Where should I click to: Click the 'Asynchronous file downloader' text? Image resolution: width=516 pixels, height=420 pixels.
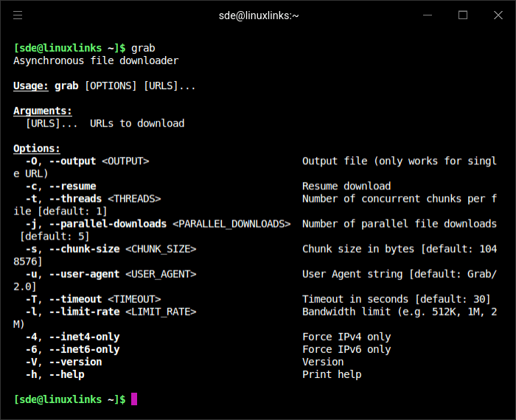(96, 60)
